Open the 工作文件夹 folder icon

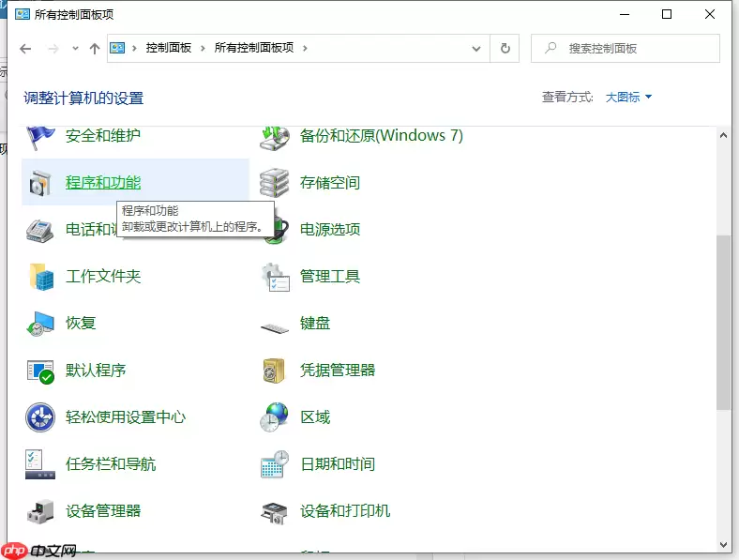[x=41, y=276]
